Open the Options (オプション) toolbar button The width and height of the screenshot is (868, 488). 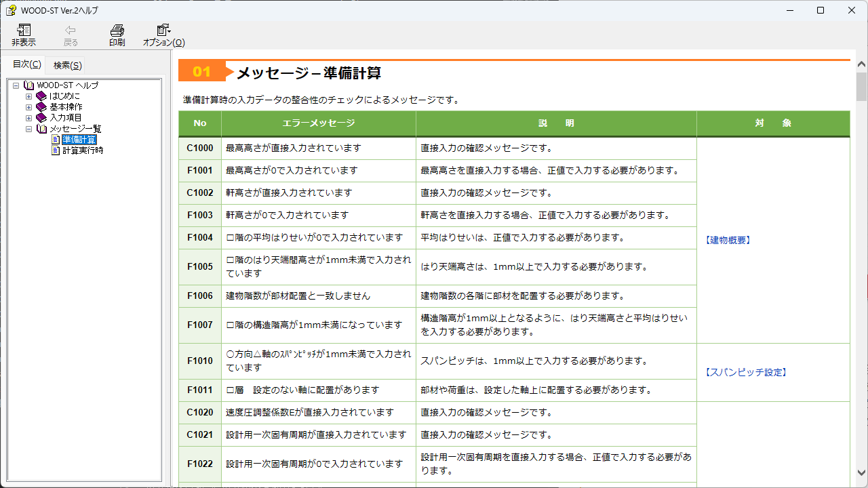163,30
